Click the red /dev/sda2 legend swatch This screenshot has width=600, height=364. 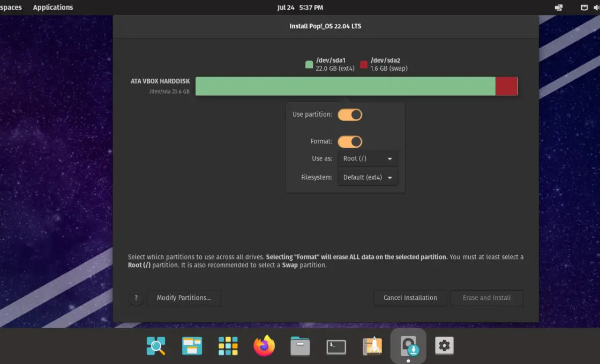364,64
